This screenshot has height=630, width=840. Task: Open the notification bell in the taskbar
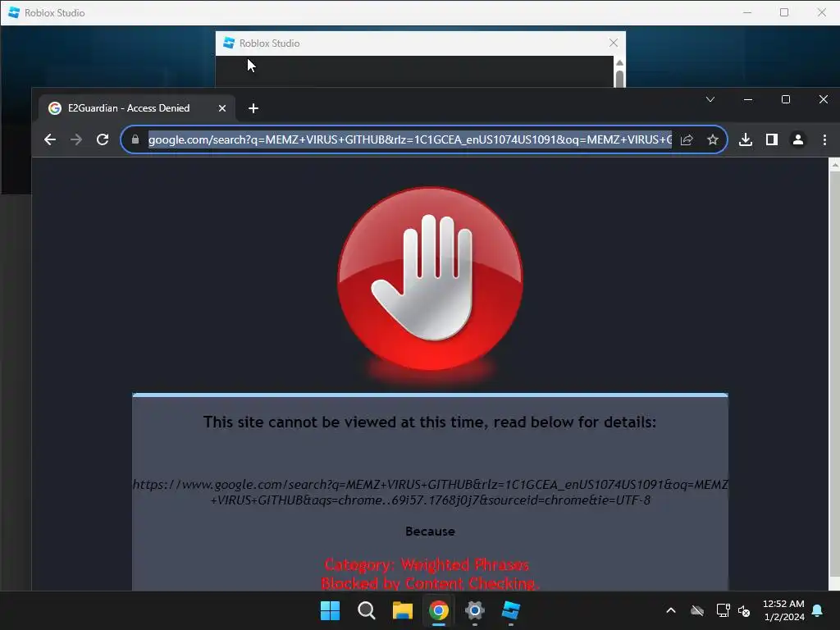[818, 610]
